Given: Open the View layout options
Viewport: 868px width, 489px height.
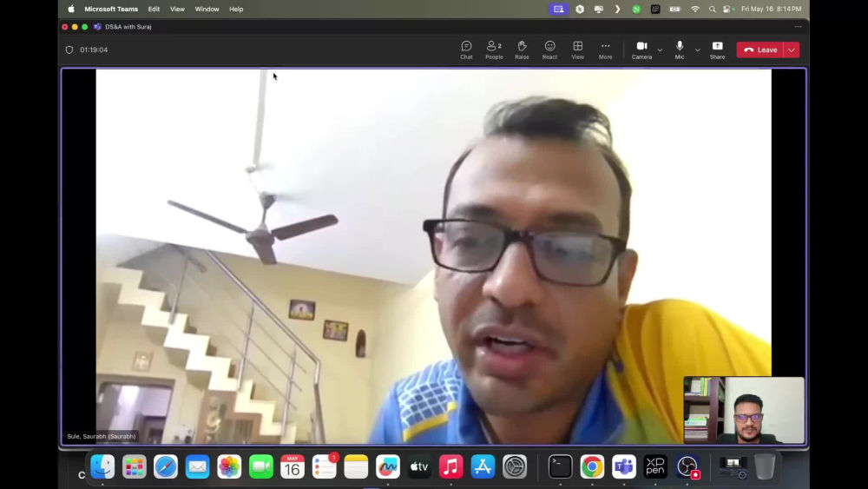Looking at the screenshot, I should [577, 50].
